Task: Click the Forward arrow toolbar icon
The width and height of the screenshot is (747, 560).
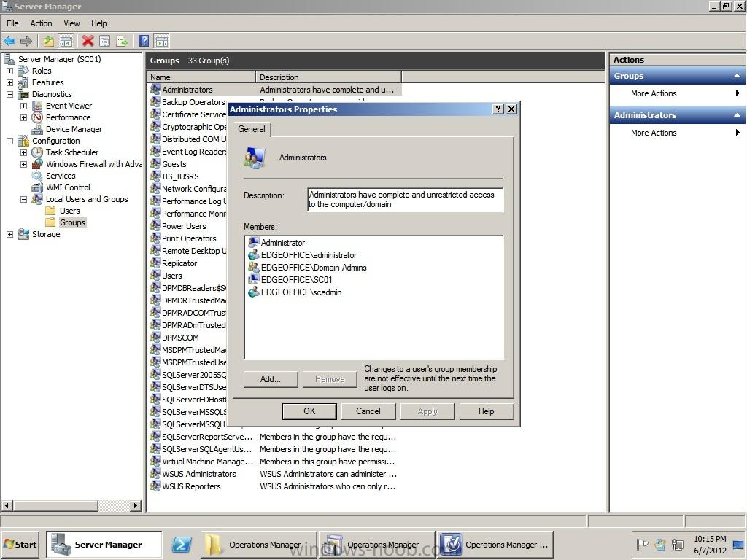Action: (x=26, y=41)
